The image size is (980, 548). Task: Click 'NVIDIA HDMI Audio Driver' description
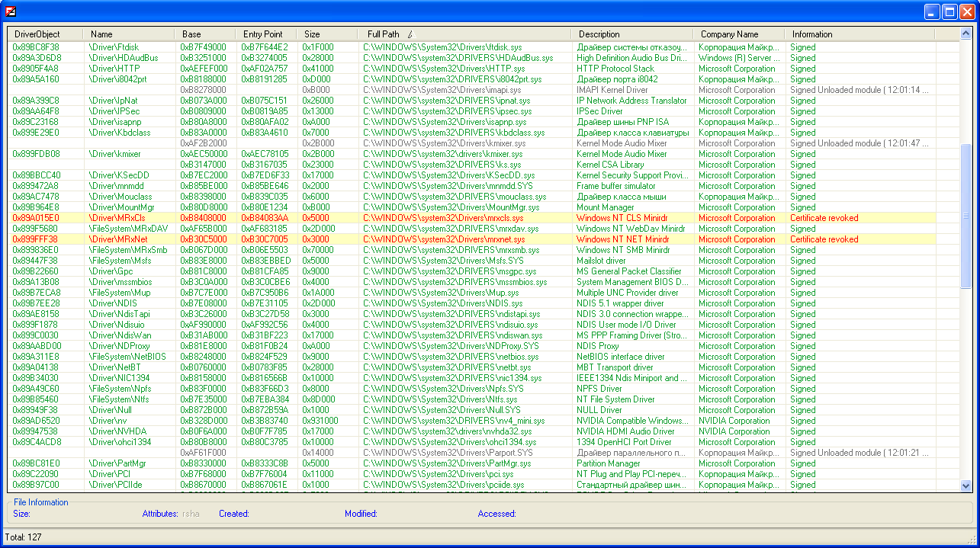(625, 431)
